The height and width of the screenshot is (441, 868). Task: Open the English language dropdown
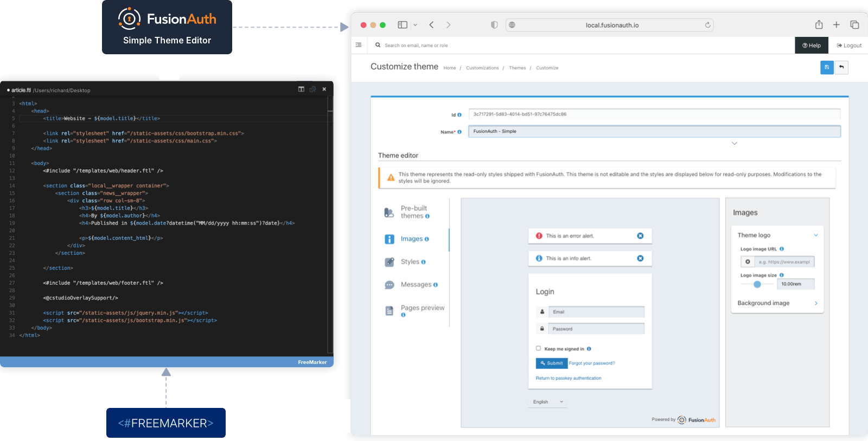[548, 402]
